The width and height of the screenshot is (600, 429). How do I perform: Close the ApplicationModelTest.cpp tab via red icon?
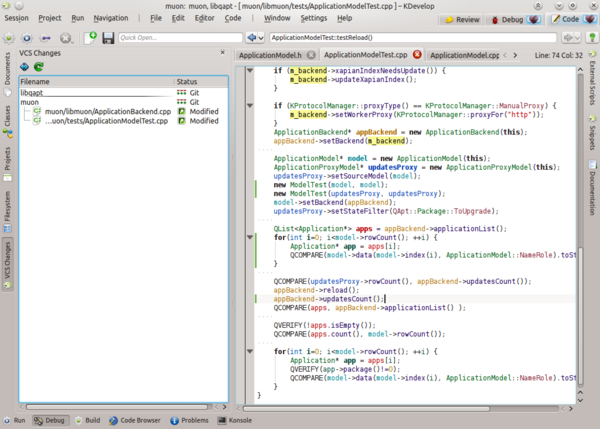(417, 55)
